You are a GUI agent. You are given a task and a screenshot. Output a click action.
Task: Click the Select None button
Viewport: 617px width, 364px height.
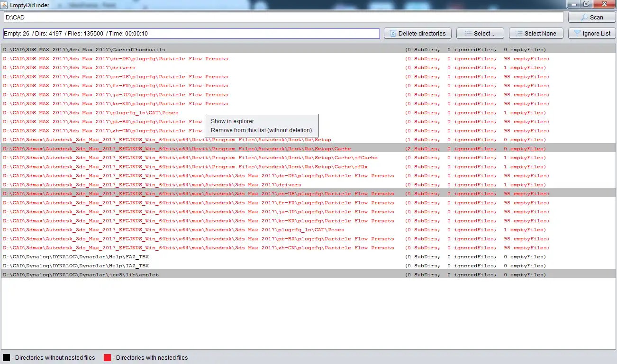click(x=536, y=34)
